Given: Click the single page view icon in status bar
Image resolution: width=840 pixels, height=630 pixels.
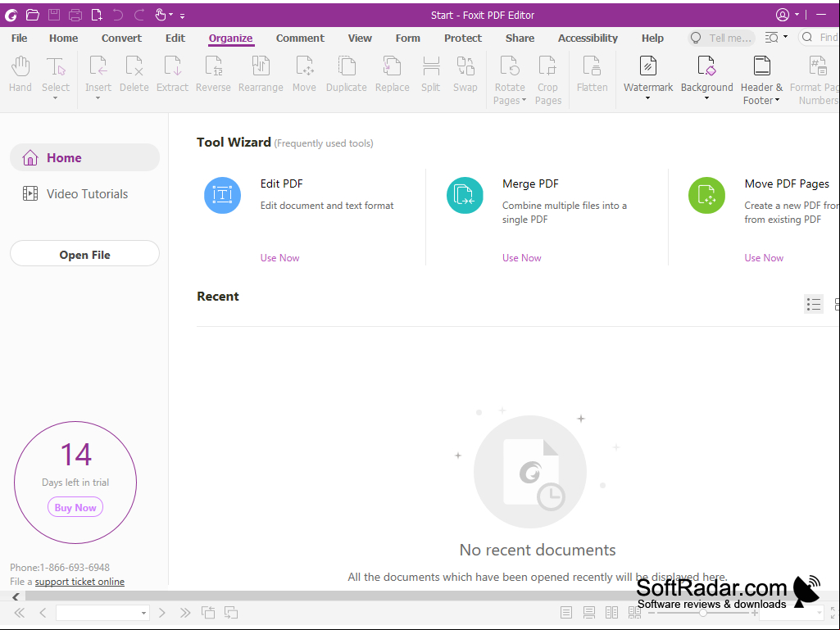Looking at the screenshot, I should coord(566,612).
